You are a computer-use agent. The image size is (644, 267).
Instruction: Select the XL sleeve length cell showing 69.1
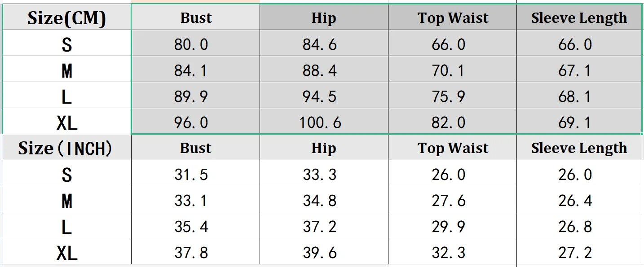coord(575,123)
